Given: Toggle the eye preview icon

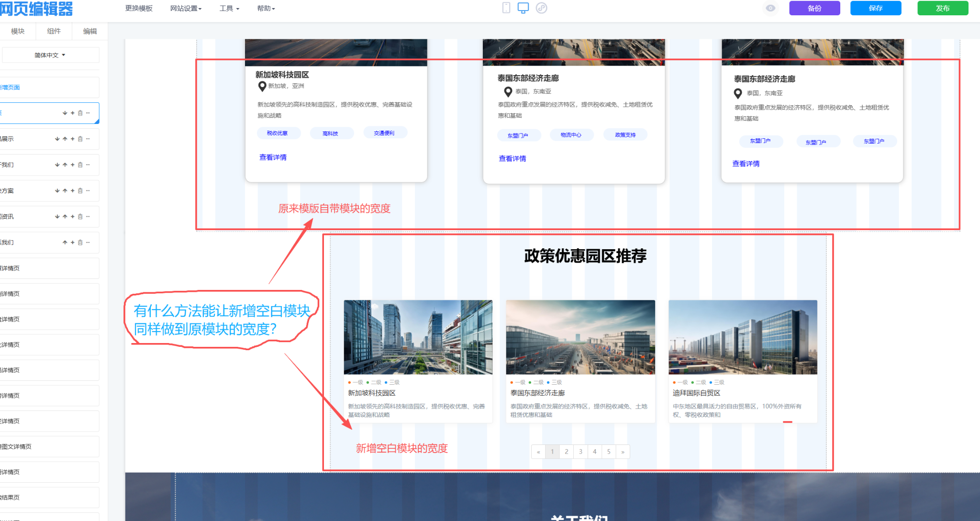Looking at the screenshot, I should (770, 8).
